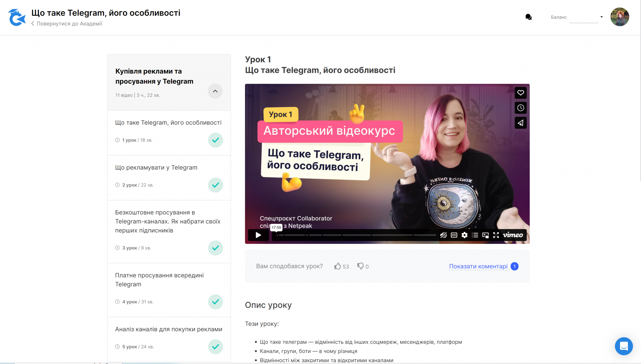This screenshot has width=641, height=364.
Task: Open video settings gear icon
Action: (x=464, y=235)
